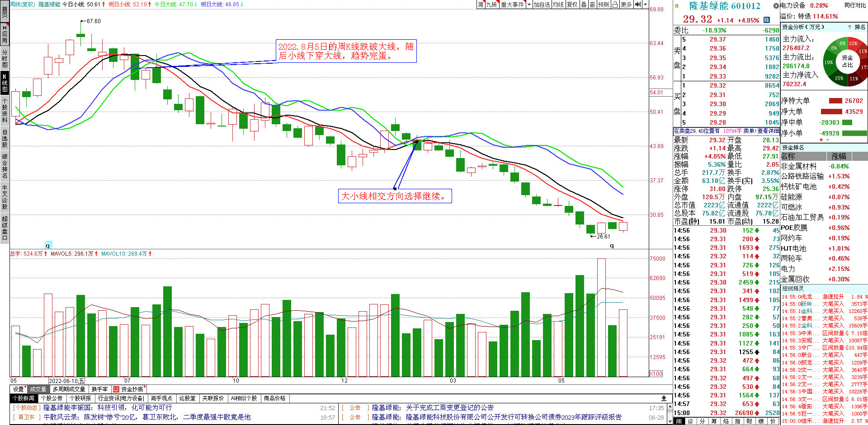Click the X100 volume scale label
868x425 pixels.
pos(656,374)
